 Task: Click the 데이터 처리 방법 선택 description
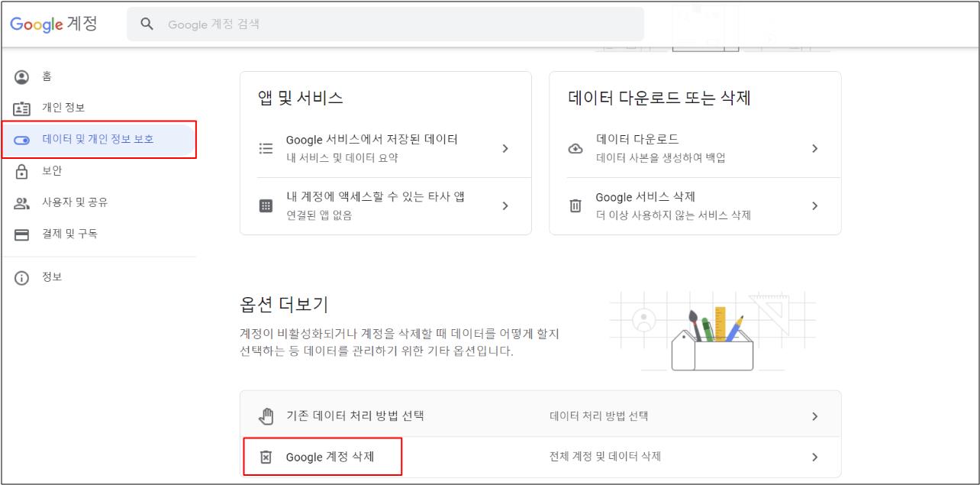(x=598, y=416)
